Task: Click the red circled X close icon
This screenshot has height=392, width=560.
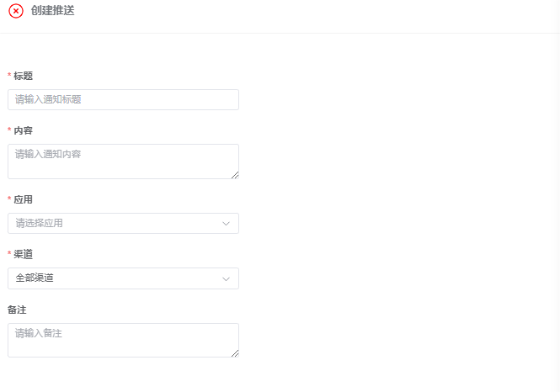Action: pos(15,11)
